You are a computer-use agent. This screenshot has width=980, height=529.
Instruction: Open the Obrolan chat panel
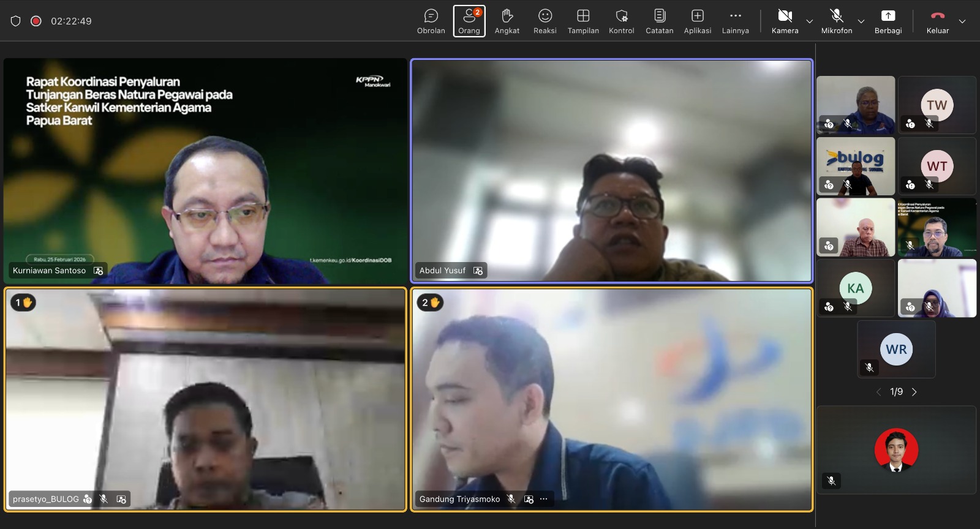pyautogui.click(x=431, y=21)
